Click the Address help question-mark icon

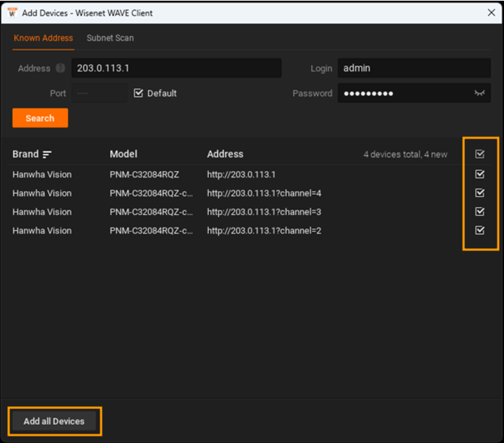60,68
